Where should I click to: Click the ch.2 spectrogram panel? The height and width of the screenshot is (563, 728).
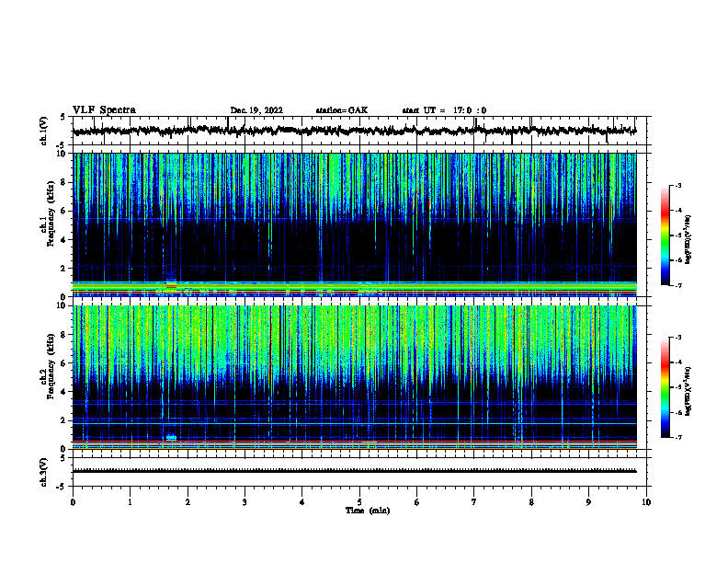point(354,377)
